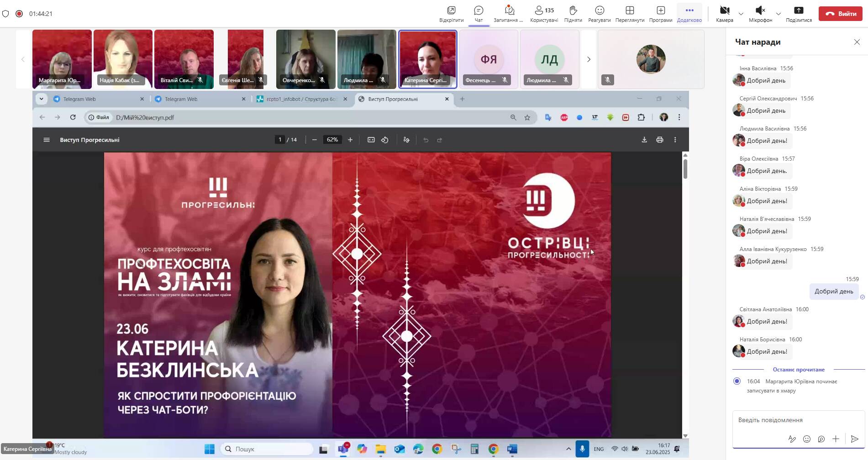Expand the browser tab search dropdown
868x460 pixels.
click(41, 99)
